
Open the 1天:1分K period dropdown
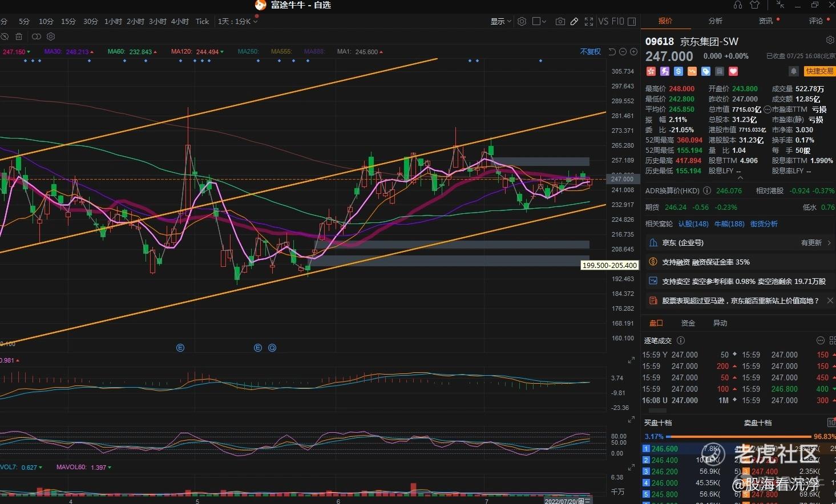pos(237,21)
